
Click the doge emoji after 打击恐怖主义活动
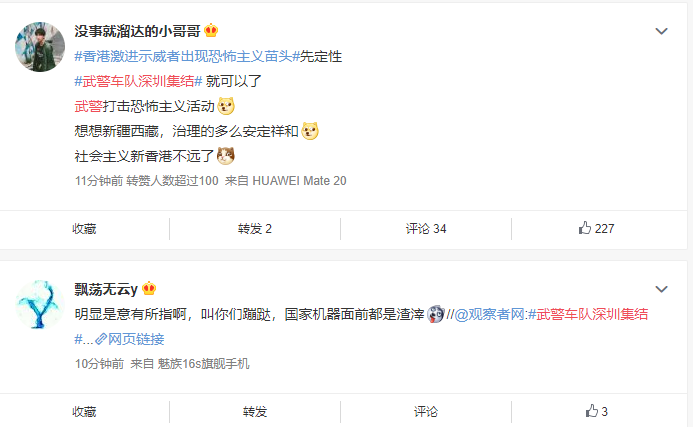(x=226, y=106)
